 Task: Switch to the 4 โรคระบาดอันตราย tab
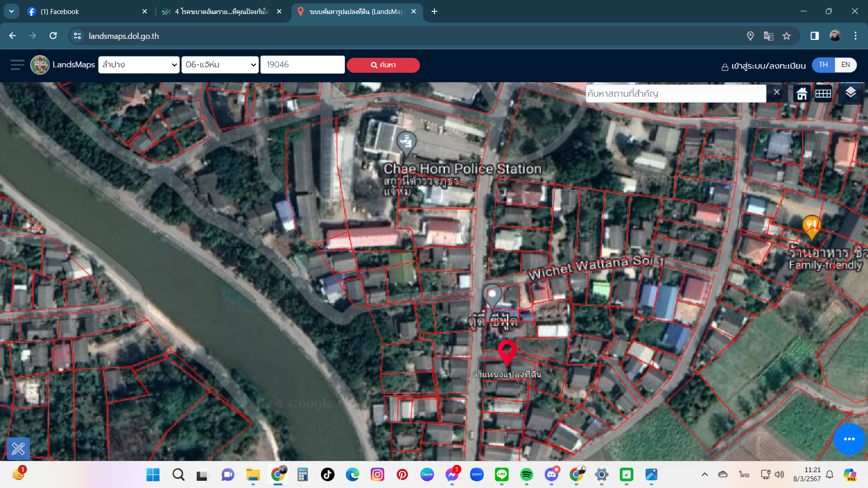click(x=222, y=12)
